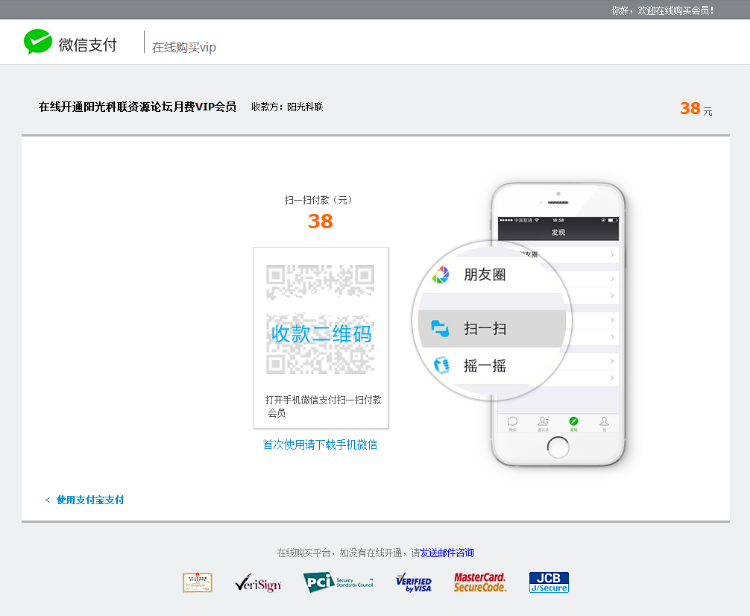Click the blue Scan (扫一扫) icon
This screenshot has width=750, height=616.
[x=439, y=328]
